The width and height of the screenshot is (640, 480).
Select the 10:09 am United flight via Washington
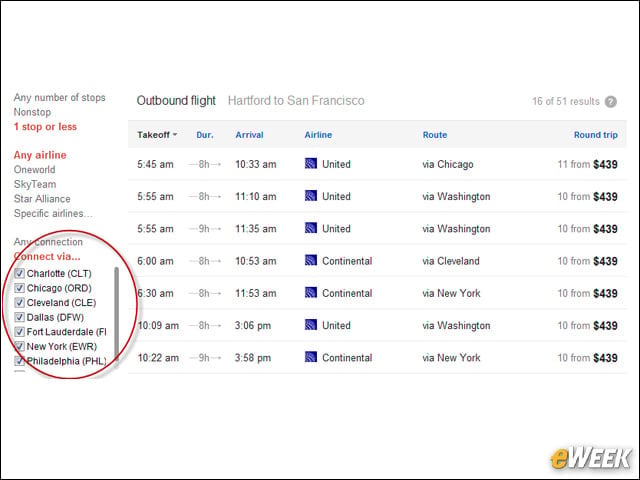coord(377,325)
